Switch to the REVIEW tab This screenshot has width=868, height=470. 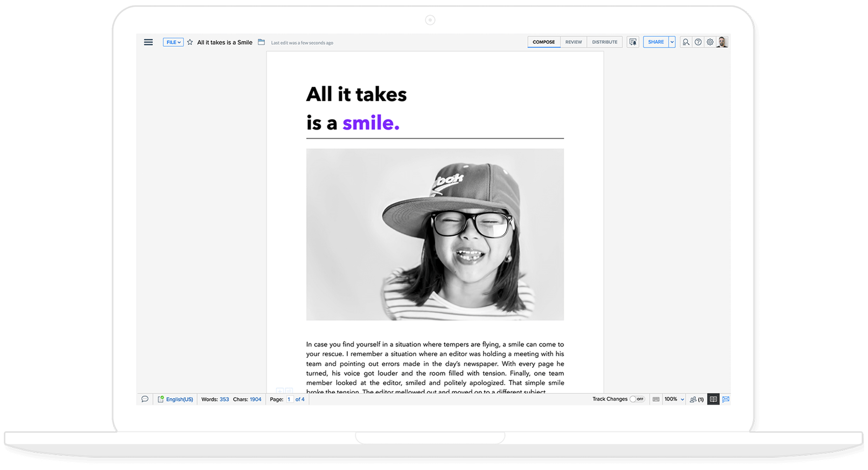coord(573,42)
